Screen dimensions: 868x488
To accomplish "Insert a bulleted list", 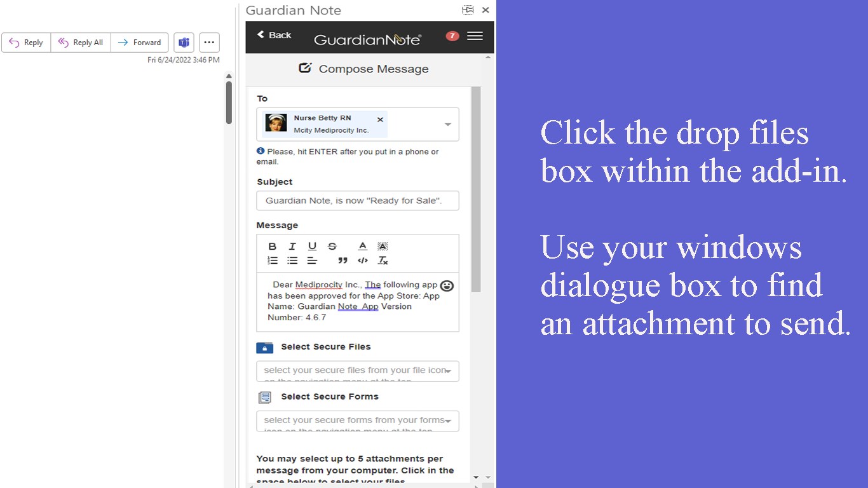I will point(292,261).
